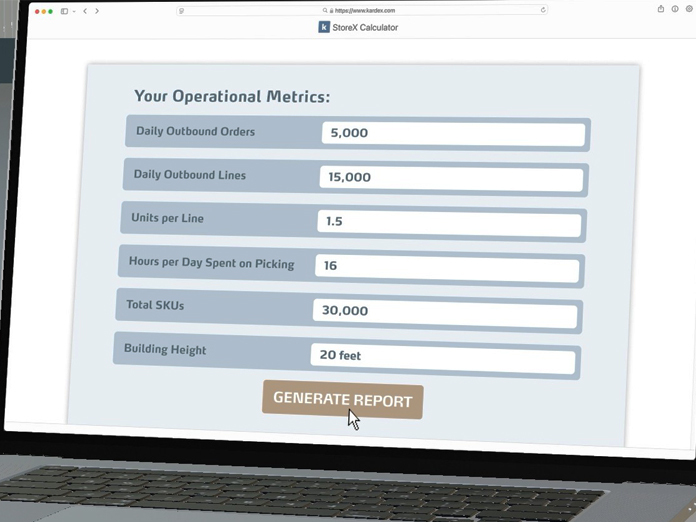Focus the Units per Line field
696x522 pixels.
tap(449, 223)
